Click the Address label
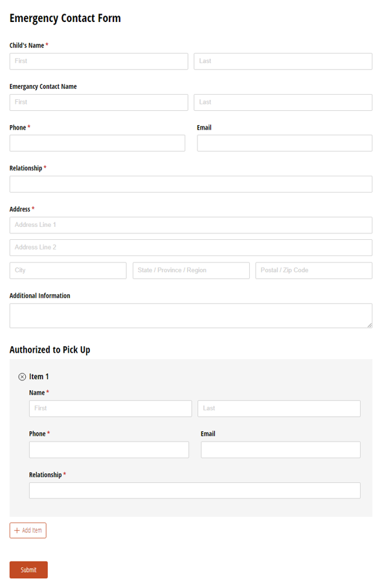The width and height of the screenshot is (382, 588). point(20,209)
